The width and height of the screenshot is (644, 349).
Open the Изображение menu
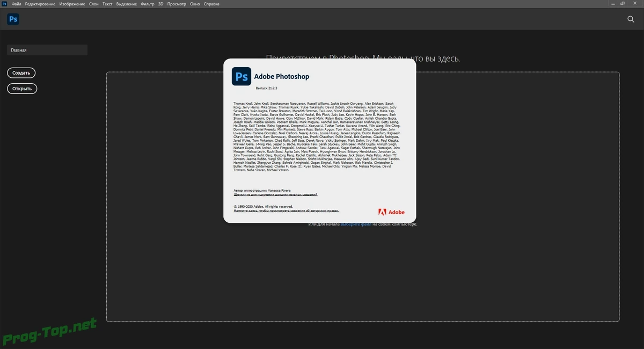[72, 4]
